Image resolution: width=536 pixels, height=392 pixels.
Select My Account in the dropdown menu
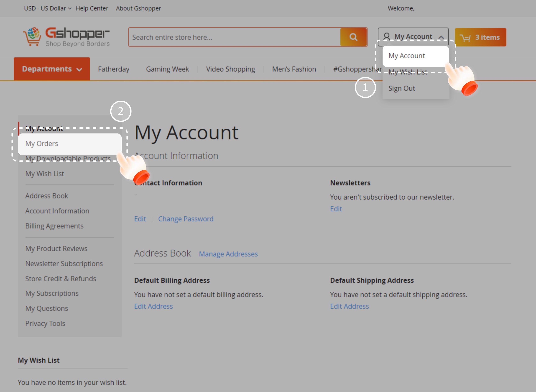[x=407, y=56]
